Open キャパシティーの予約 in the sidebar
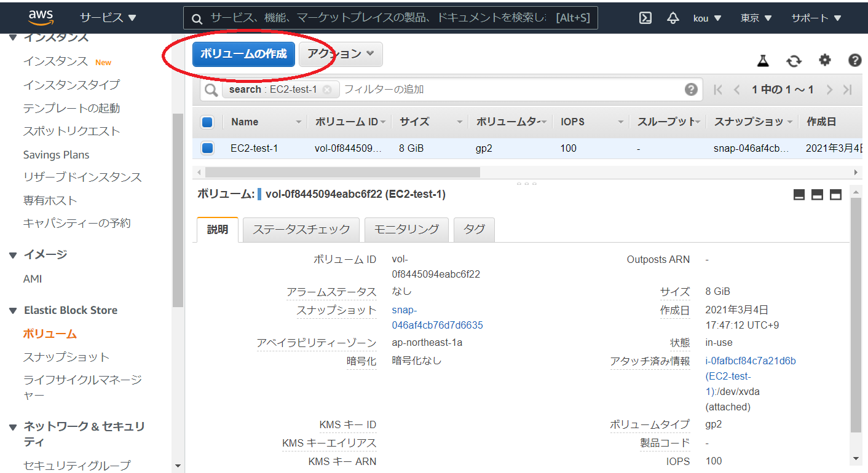The image size is (868, 473). pos(77,223)
